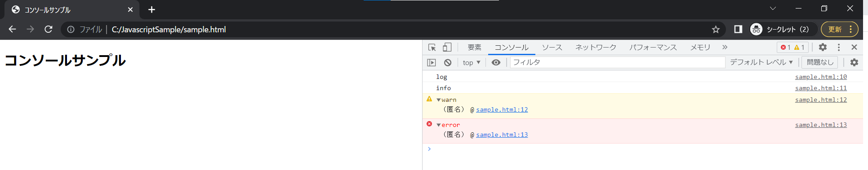Click the address bar URL
The height and width of the screenshot is (170, 868).
click(x=169, y=29)
